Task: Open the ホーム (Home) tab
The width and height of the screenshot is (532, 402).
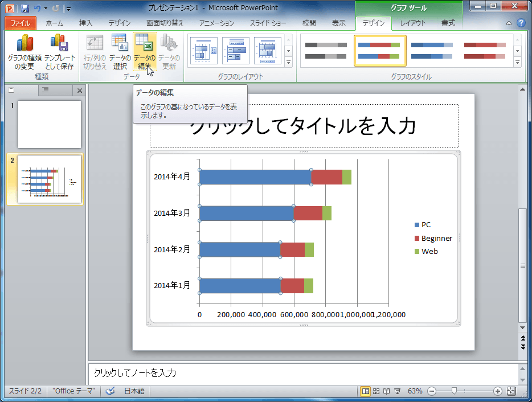Action: click(x=54, y=23)
